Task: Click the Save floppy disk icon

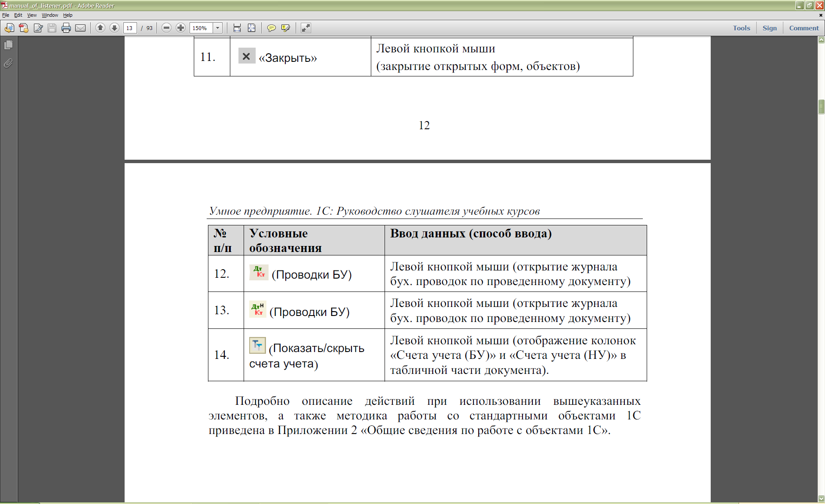Action: 52,28
